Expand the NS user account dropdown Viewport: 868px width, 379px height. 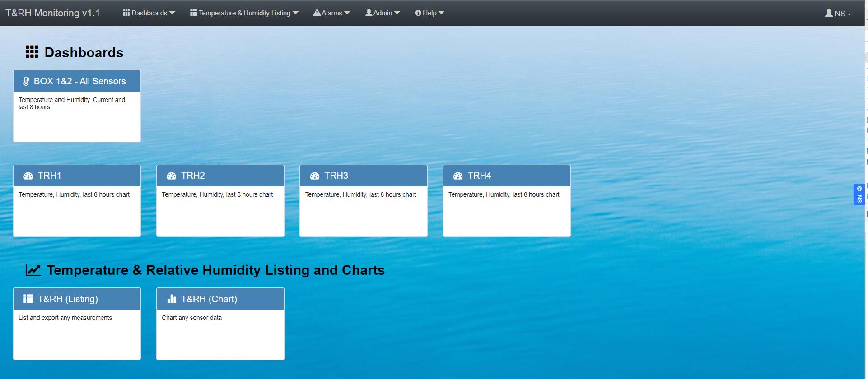[838, 14]
